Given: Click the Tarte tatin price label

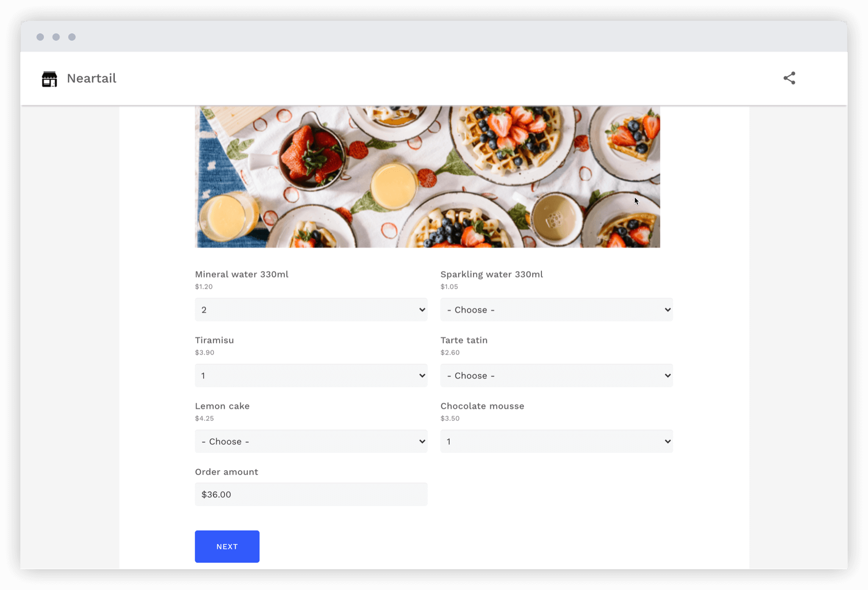Looking at the screenshot, I should pyautogui.click(x=450, y=352).
